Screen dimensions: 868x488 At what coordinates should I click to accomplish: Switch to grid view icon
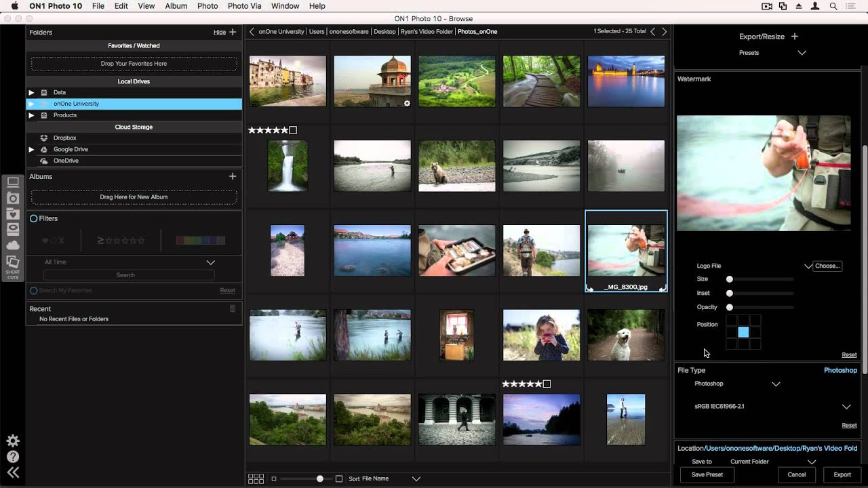point(256,479)
